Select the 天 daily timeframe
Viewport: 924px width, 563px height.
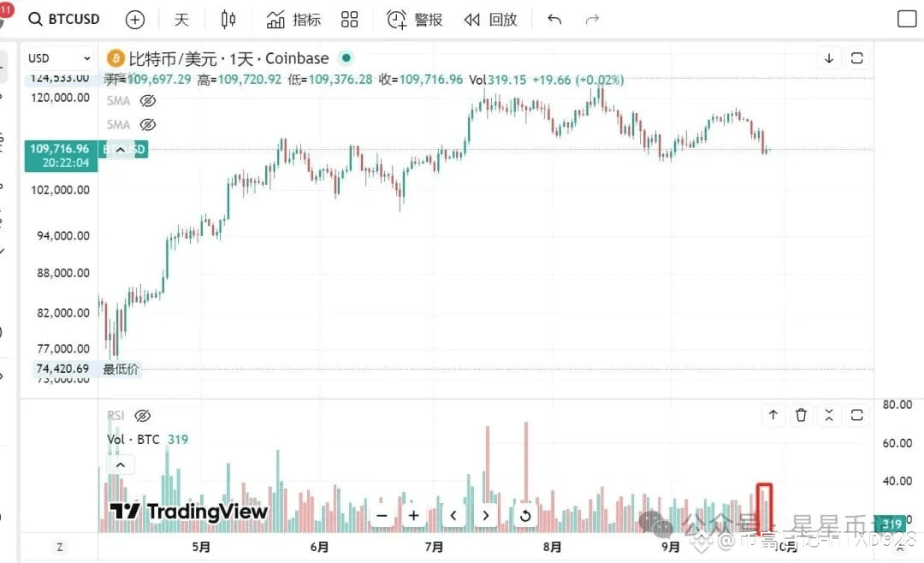point(181,20)
